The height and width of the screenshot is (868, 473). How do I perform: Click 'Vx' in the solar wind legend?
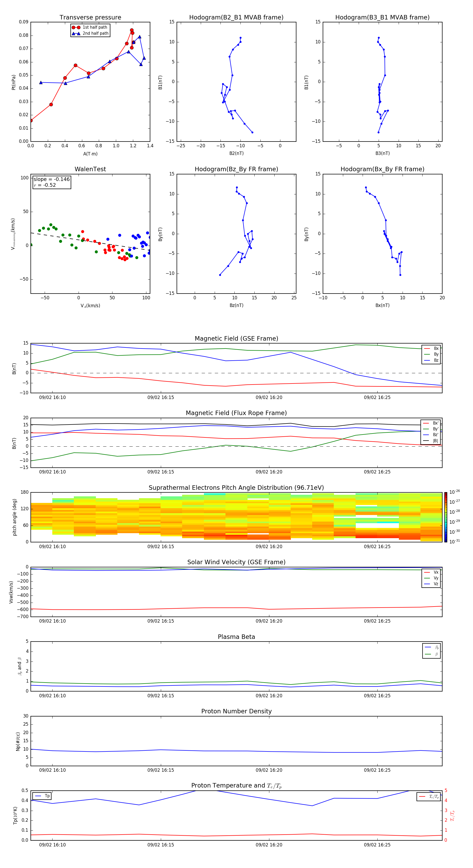point(436,572)
